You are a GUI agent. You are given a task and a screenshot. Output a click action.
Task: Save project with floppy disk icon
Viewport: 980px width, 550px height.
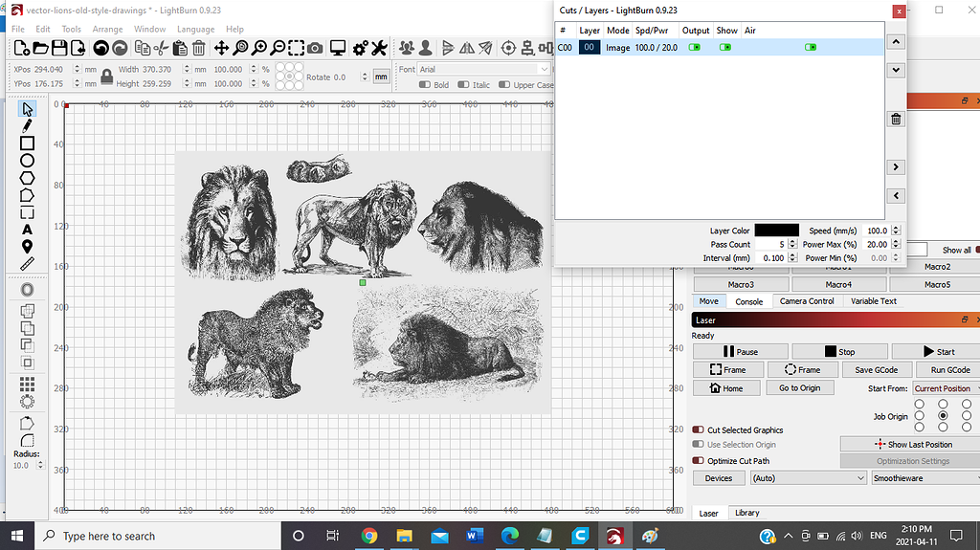[59, 48]
